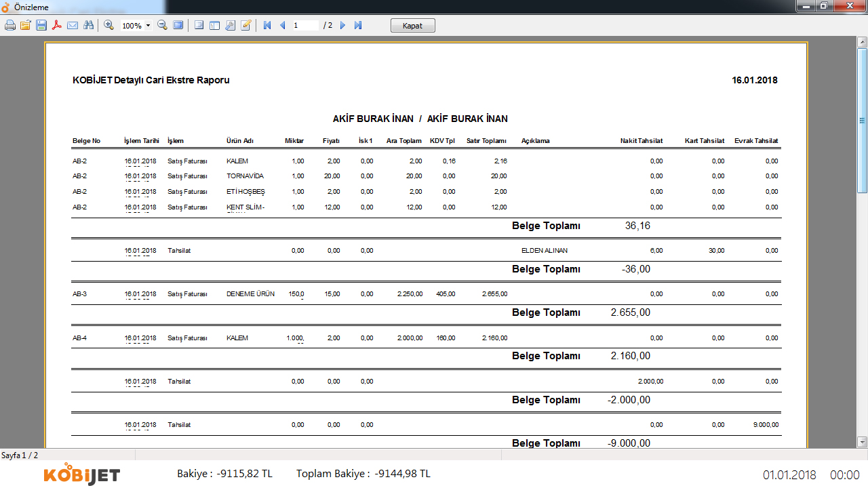This screenshot has width=868, height=488.
Task: Click the customer name heading AKİF BURAK İNAN
Action: coord(420,119)
